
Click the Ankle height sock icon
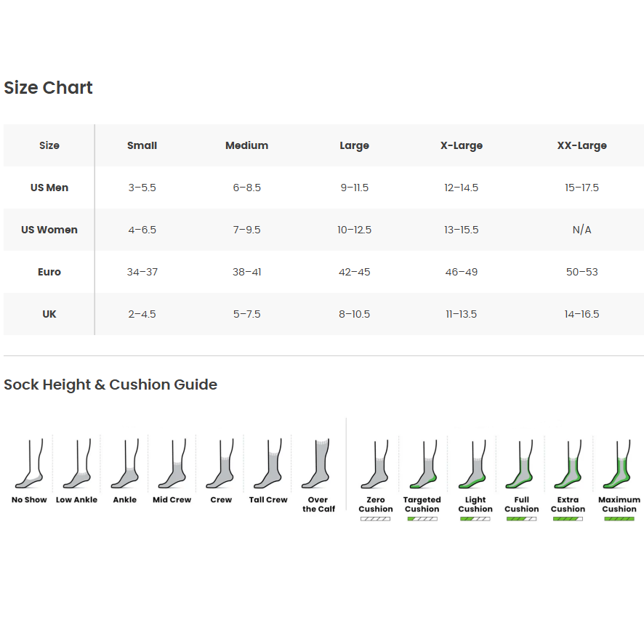(124, 465)
